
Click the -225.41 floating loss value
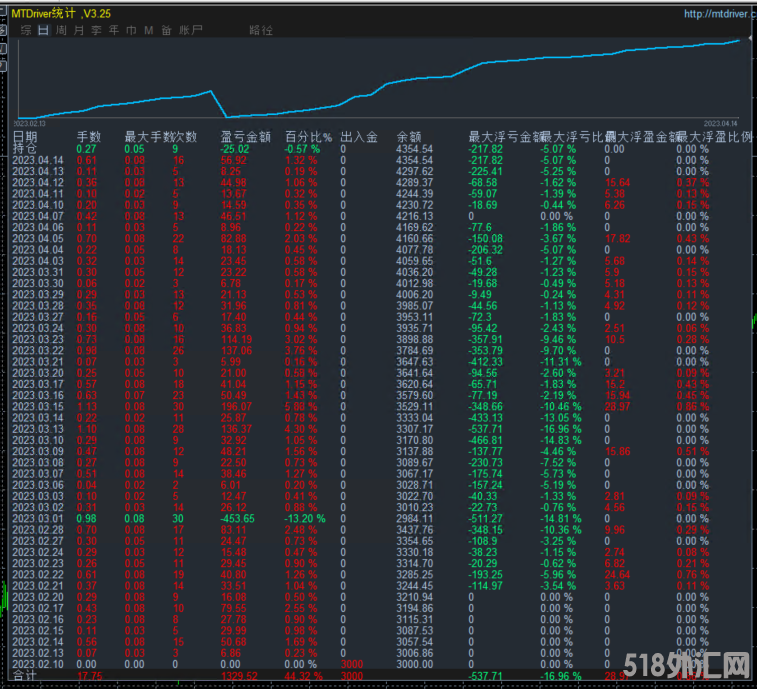click(485, 171)
